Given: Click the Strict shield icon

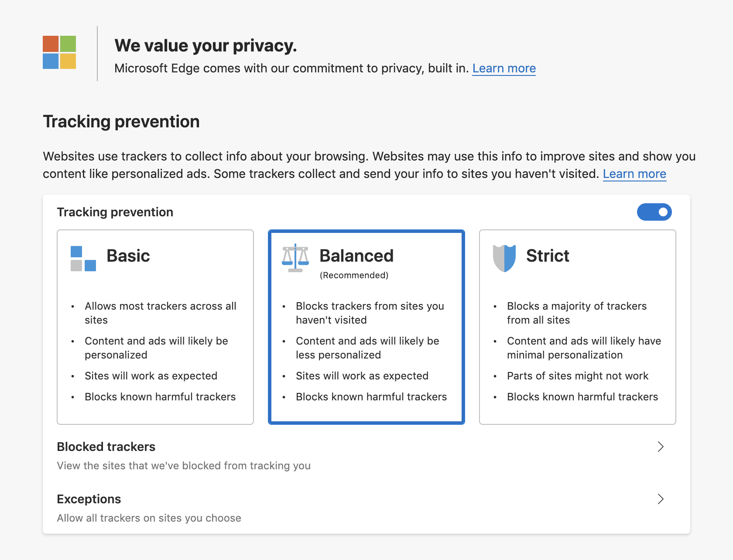Looking at the screenshot, I should click(x=504, y=258).
